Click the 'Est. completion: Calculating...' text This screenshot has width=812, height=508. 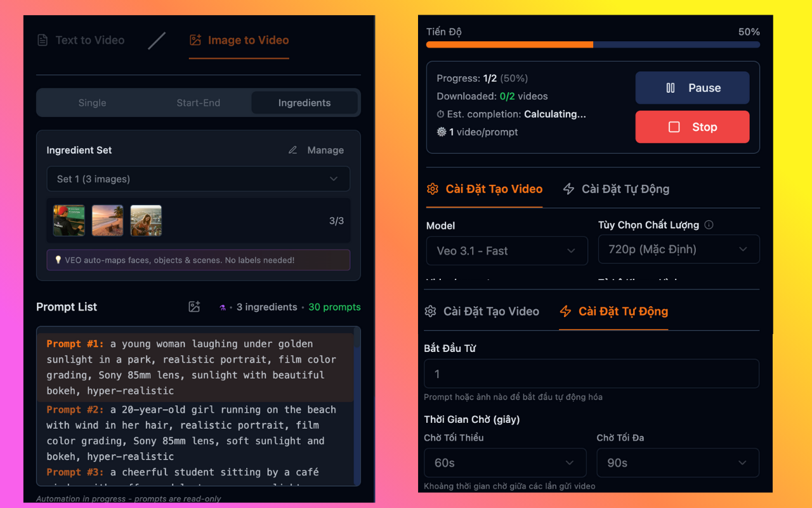pos(517,114)
